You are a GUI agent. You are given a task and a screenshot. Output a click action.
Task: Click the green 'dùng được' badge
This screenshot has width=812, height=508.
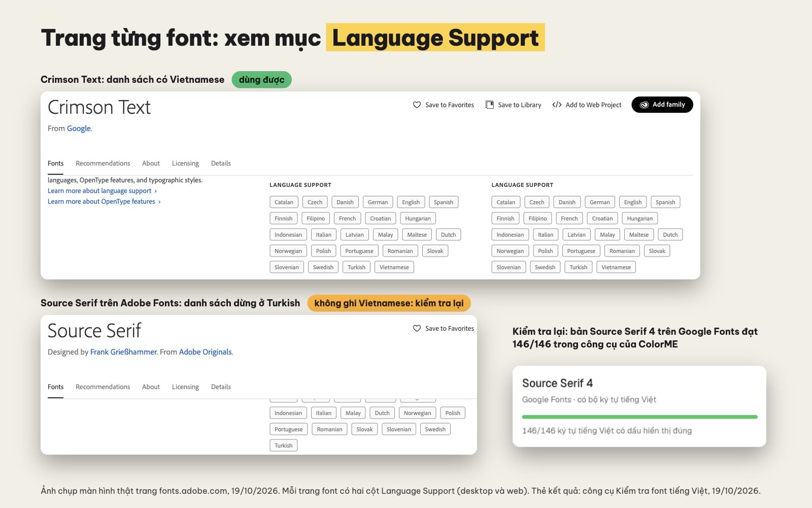coord(261,79)
